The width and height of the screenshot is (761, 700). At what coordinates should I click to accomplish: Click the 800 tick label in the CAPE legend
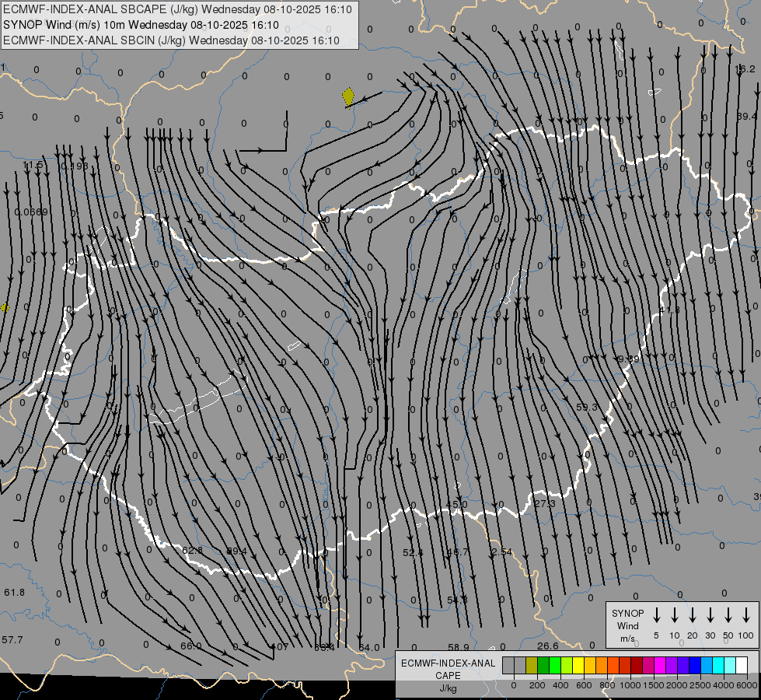607,685
